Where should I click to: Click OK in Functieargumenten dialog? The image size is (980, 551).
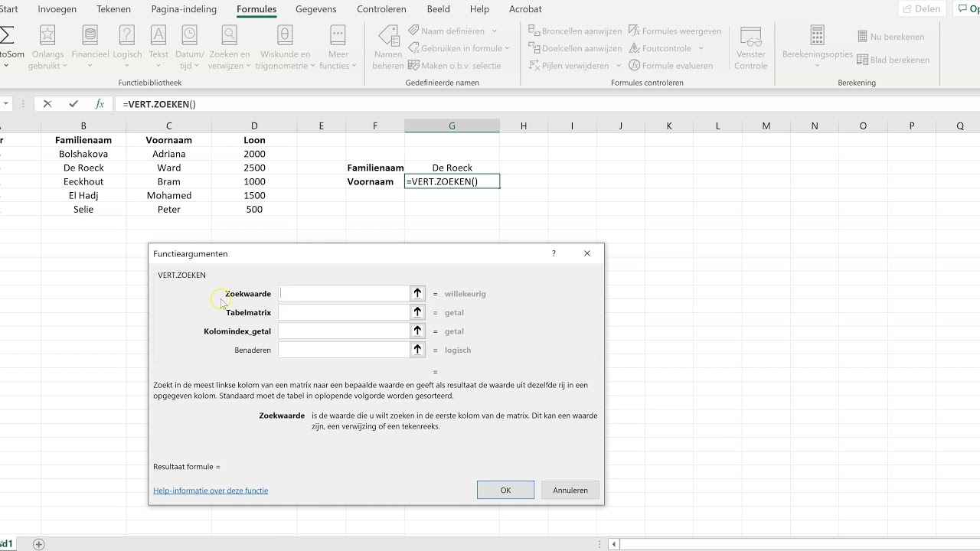tap(505, 490)
